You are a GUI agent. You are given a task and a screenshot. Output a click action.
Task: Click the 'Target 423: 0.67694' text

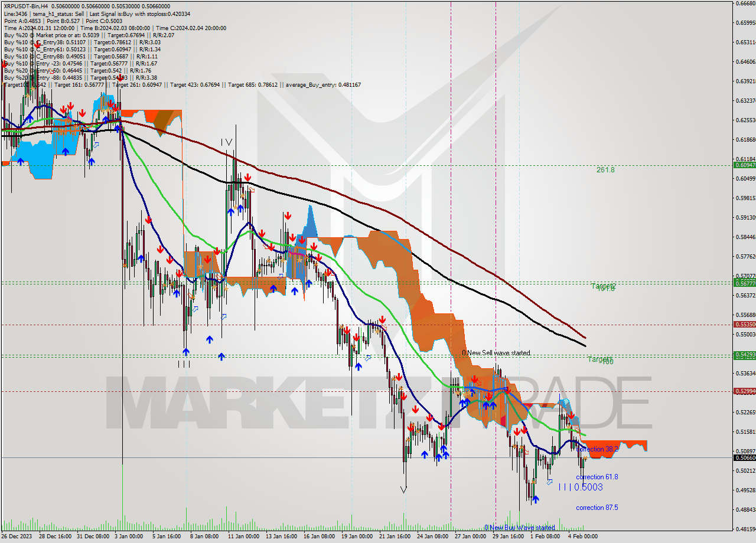pyautogui.click(x=195, y=85)
